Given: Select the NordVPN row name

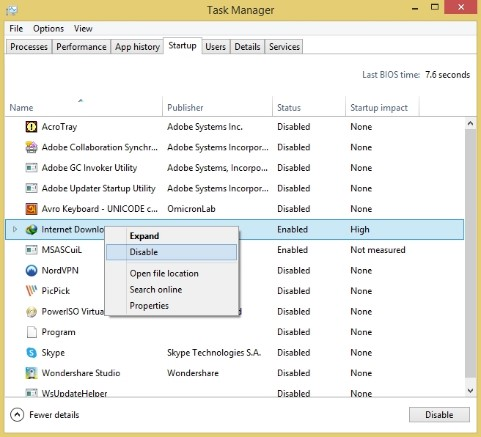Looking at the screenshot, I should 60,270.
